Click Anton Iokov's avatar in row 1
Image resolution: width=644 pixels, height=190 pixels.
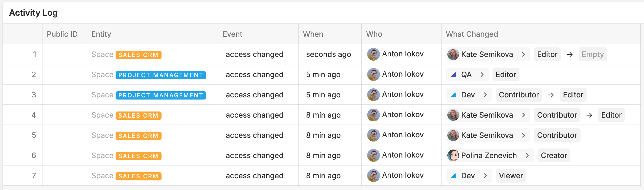(373, 54)
